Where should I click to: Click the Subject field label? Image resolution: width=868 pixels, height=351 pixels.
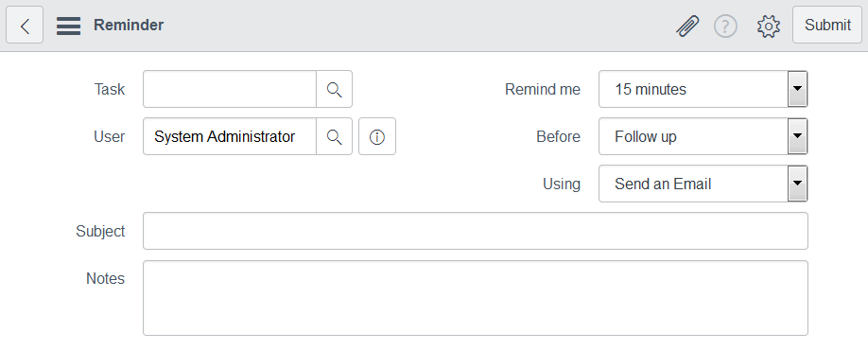100,232
